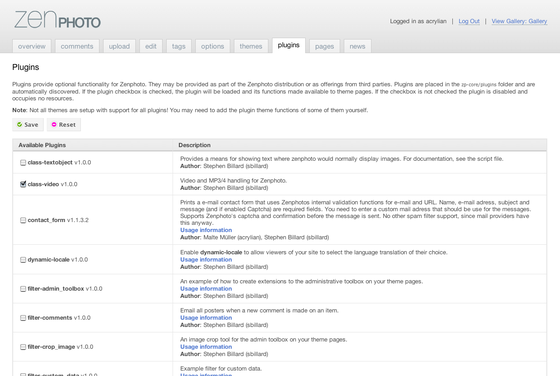Image resolution: width=560 pixels, height=376 pixels.
Task: Open the edit tab
Action: pos(151,46)
